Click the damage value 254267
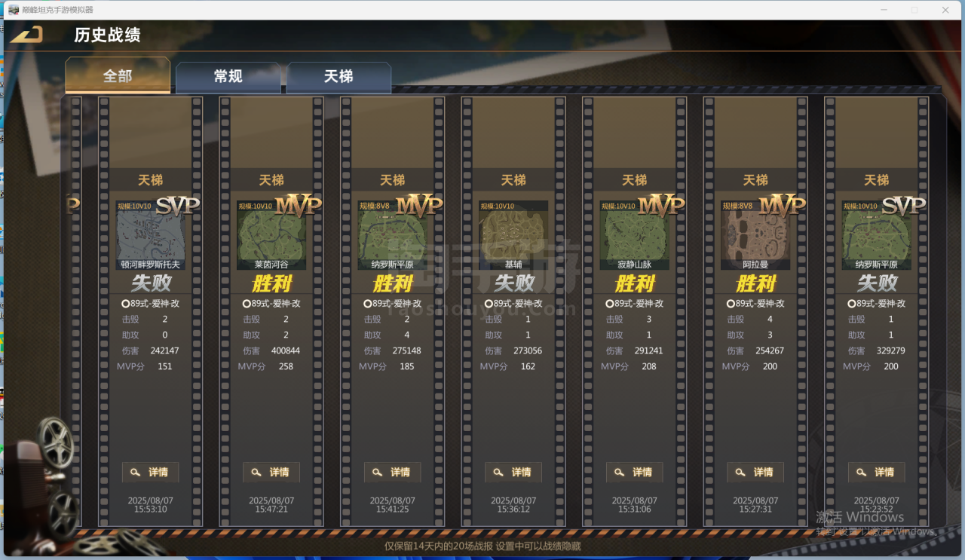 pos(769,350)
